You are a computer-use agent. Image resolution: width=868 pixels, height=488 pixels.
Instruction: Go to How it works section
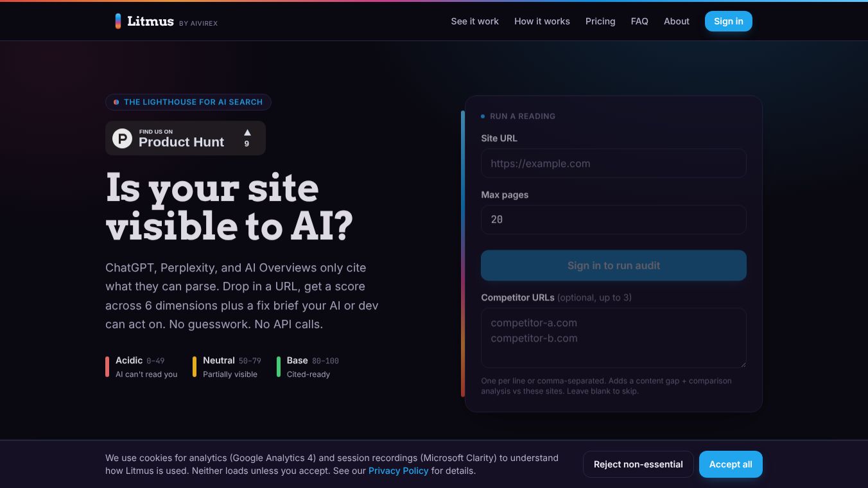[542, 21]
